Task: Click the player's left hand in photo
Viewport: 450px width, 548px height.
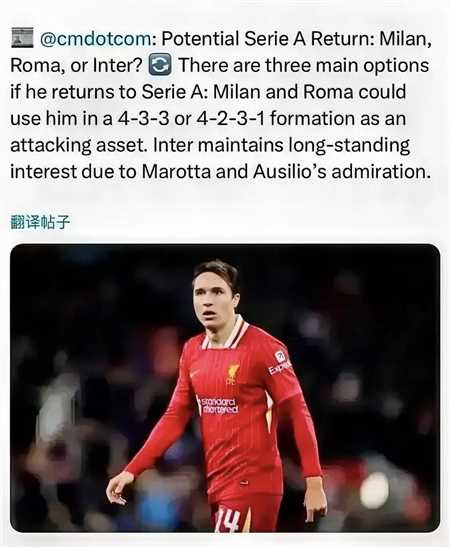Action: (315, 500)
